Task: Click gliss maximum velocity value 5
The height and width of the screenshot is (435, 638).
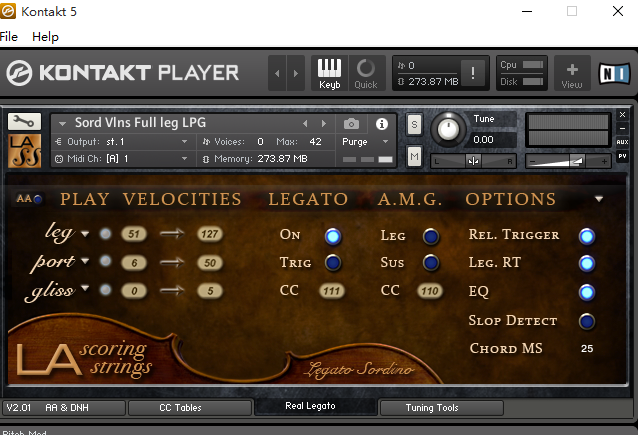Action: coord(210,291)
